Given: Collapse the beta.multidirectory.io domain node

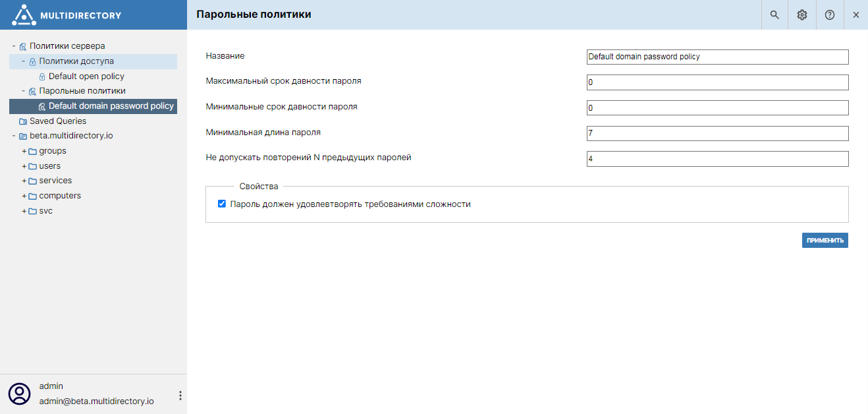Looking at the screenshot, I should point(14,136).
